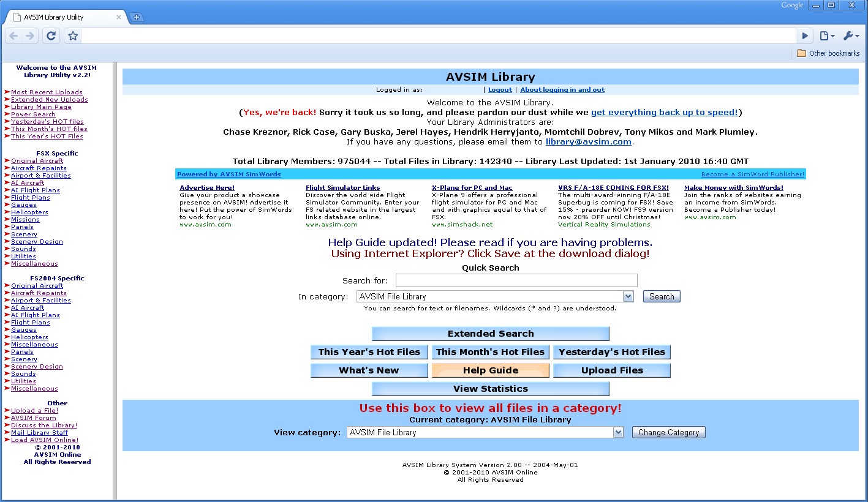Screen dimensions: 868x502
Task: Click Load AVSIM Online! link
Action: (x=45, y=440)
